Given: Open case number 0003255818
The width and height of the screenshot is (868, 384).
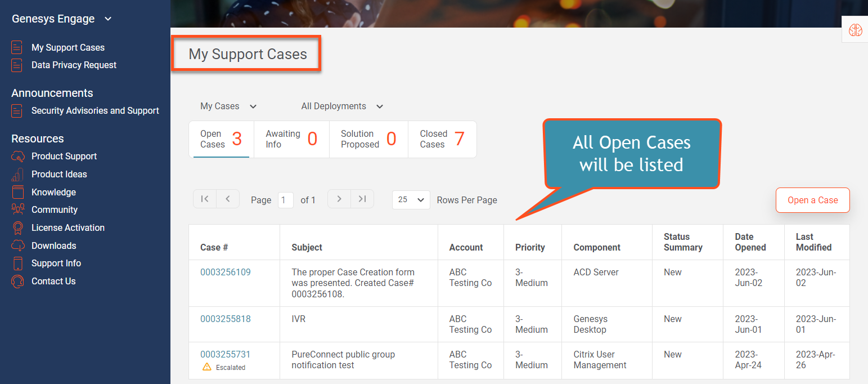Looking at the screenshot, I should coord(226,319).
